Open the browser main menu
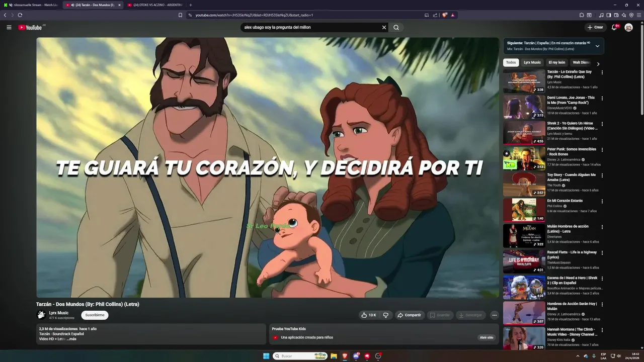This screenshot has width=644, height=362. (x=639, y=15)
